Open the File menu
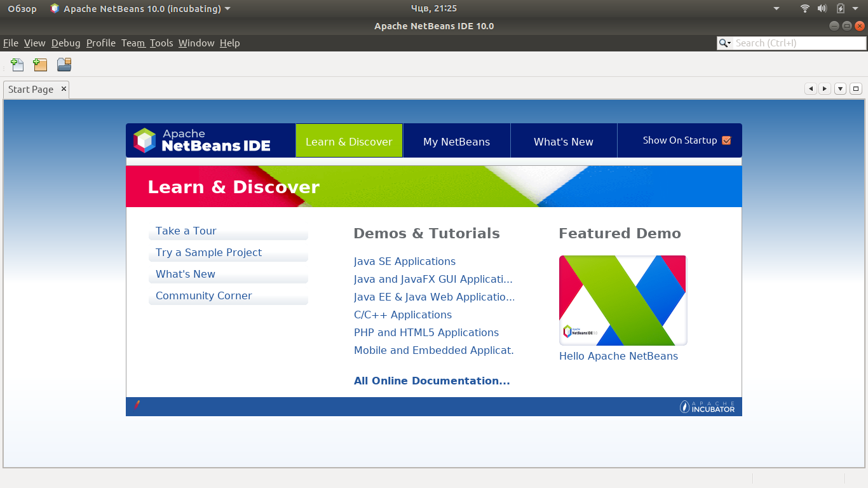This screenshot has height=488, width=868. pos(11,43)
